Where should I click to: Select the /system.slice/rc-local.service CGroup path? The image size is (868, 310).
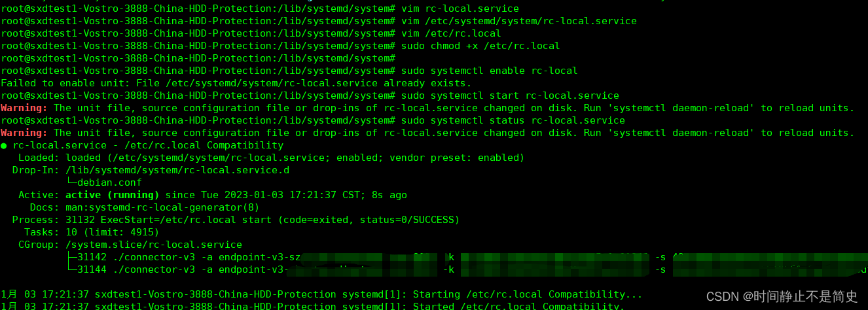pos(154,245)
